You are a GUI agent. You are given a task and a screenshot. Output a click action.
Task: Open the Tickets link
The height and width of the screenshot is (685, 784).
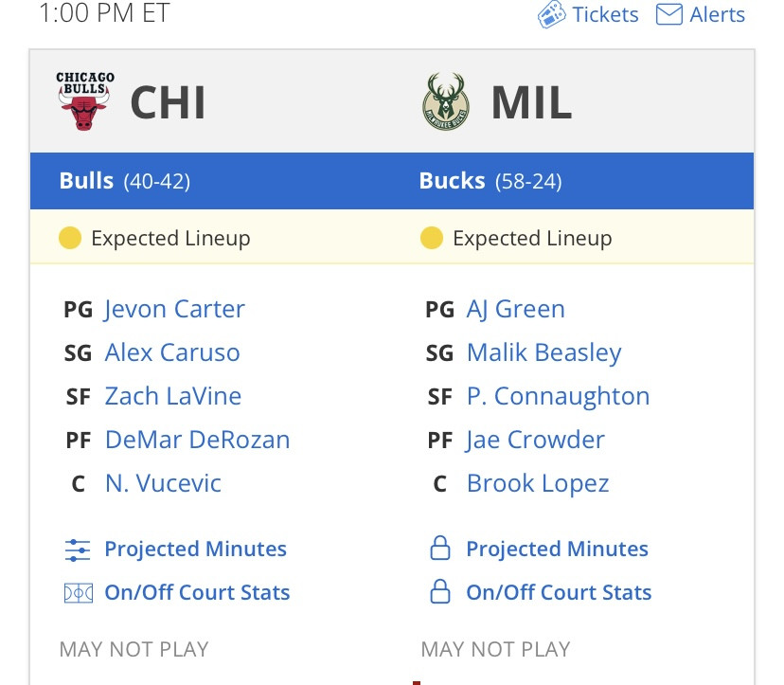605,14
